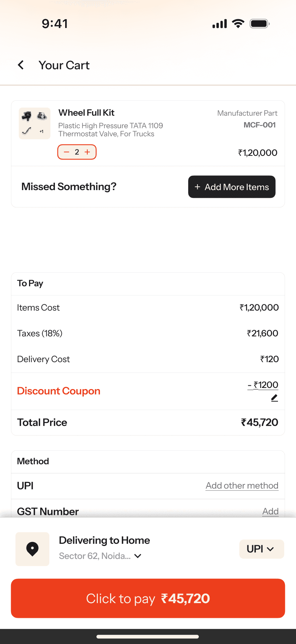This screenshot has width=296, height=644.
Task: Tap the home indicator bar
Action: pyautogui.click(x=148, y=636)
